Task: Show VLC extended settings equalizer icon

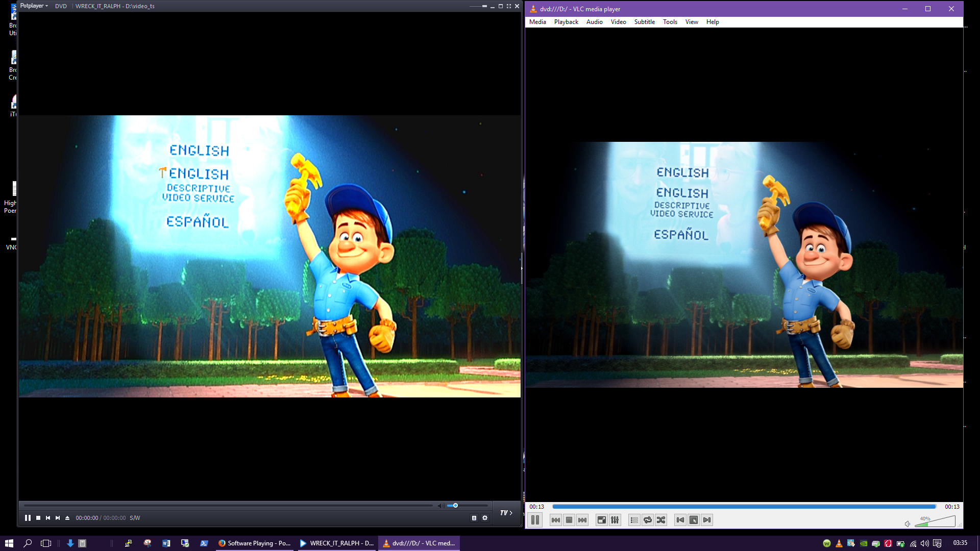Action: tap(615, 520)
